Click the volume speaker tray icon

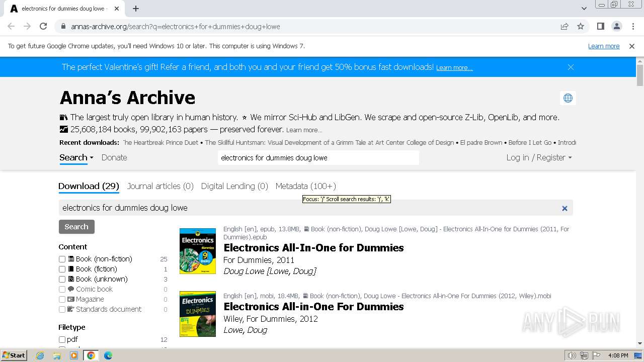click(572, 355)
